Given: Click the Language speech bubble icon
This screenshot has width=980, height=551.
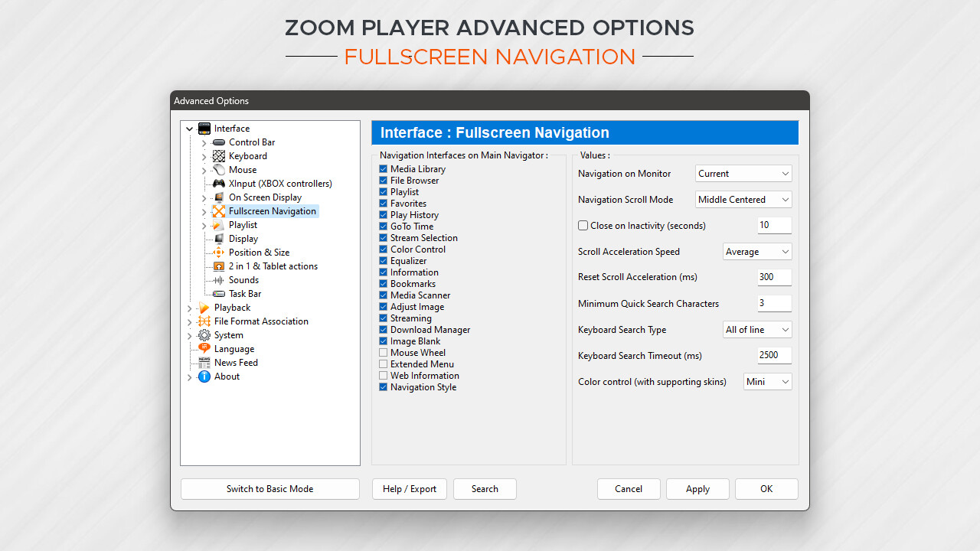Looking at the screenshot, I should [204, 349].
